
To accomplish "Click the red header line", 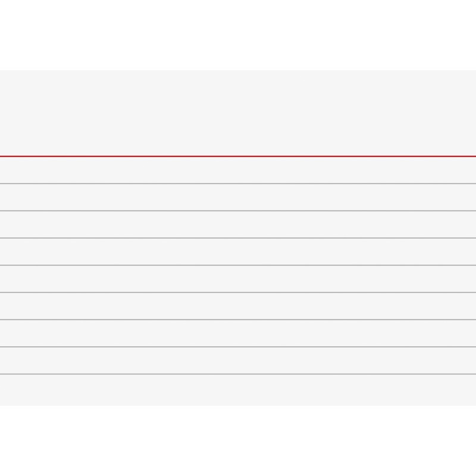I will pyautogui.click(x=238, y=156).
